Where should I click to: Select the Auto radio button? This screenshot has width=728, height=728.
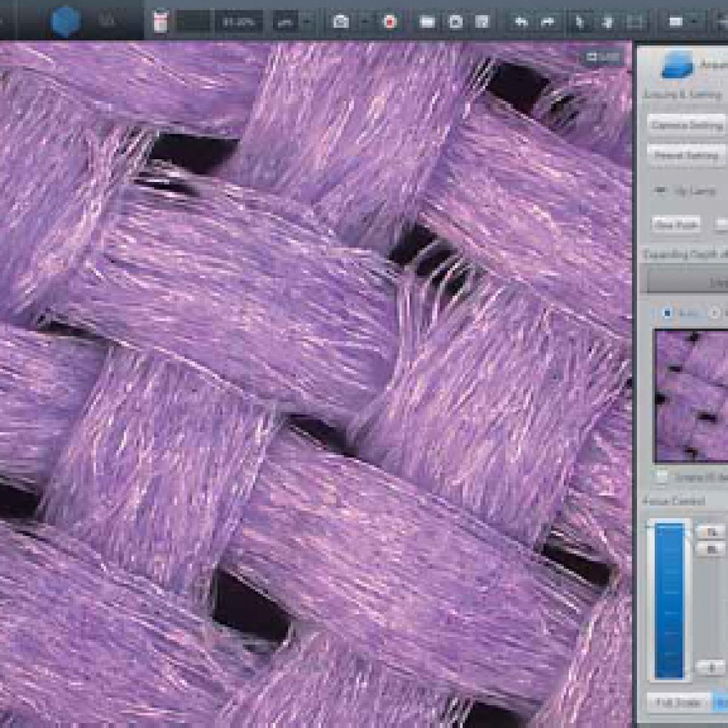pos(667,313)
